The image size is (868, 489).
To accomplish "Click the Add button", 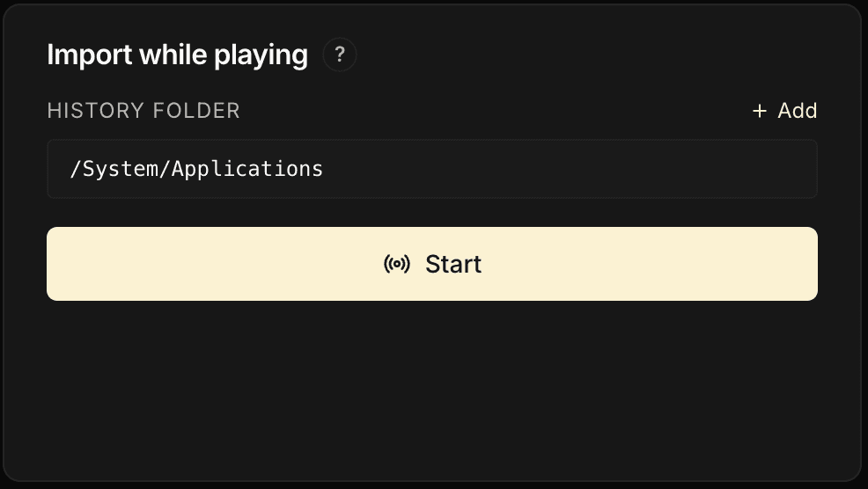I will click(784, 112).
